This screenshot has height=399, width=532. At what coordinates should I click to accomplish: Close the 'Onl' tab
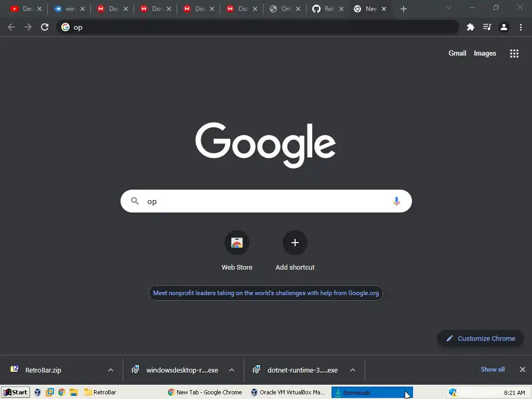[x=298, y=9]
